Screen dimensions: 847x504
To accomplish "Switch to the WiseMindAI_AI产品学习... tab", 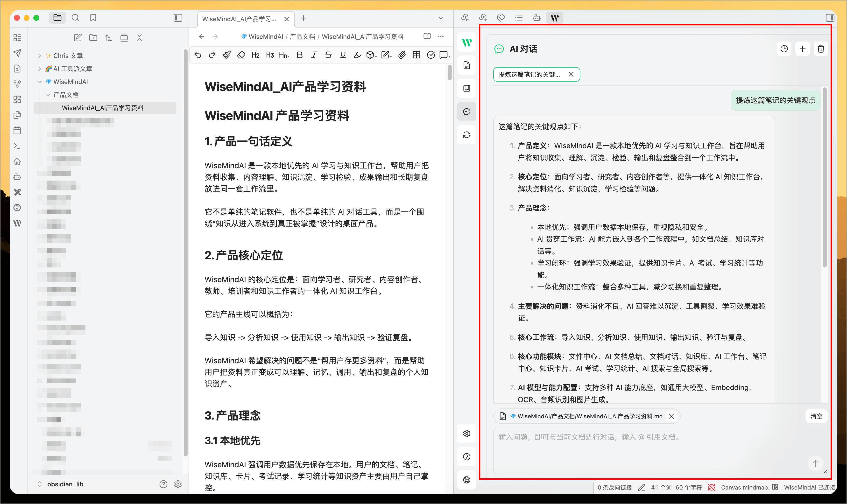I will tap(239, 19).
